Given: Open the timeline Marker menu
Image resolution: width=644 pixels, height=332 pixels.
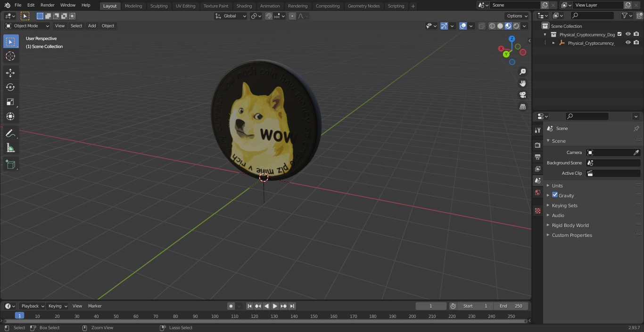Looking at the screenshot, I should [95, 306].
